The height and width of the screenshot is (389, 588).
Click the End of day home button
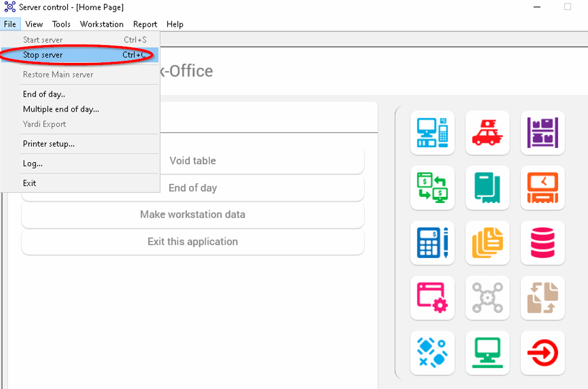(x=193, y=188)
